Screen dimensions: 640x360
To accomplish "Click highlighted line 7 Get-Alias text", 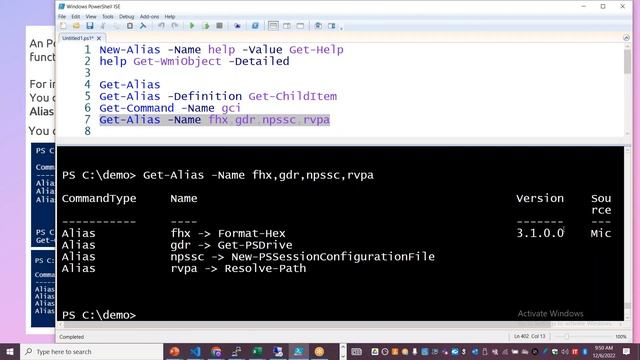I will pyautogui.click(x=215, y=120).
